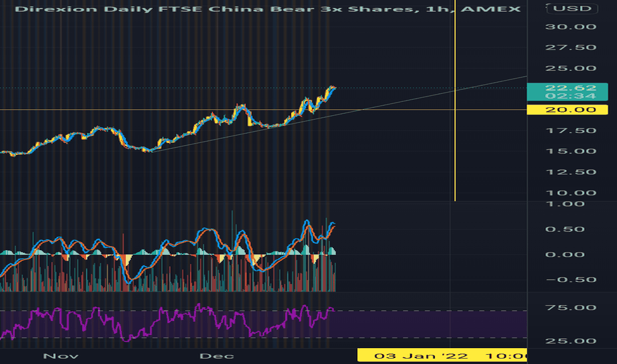This screenshot has height=364, width=617.
Task: Click the USD currency button
Action: pyautogui.click(x=572, y=9)
